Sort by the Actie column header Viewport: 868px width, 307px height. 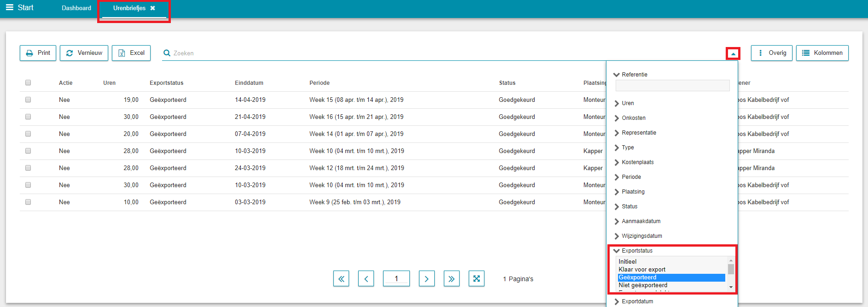[x=66, y=83]
